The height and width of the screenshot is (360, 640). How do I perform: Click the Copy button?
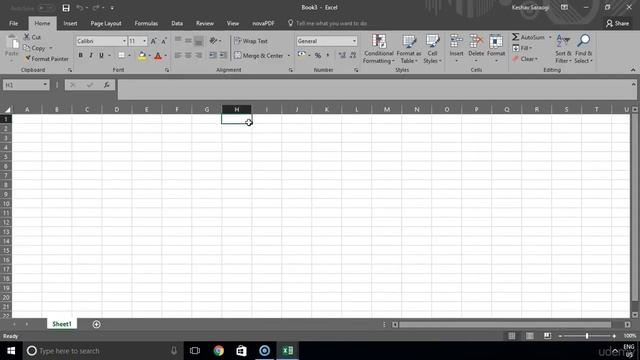34,48
